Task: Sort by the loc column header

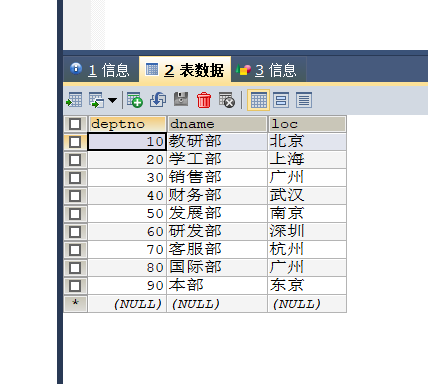Action: 307,124
